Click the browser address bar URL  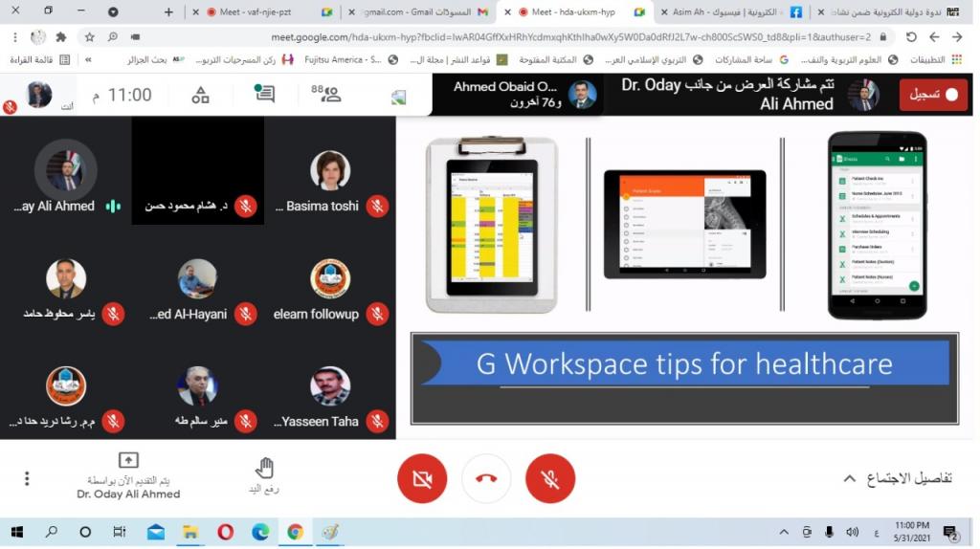(574, 37)
